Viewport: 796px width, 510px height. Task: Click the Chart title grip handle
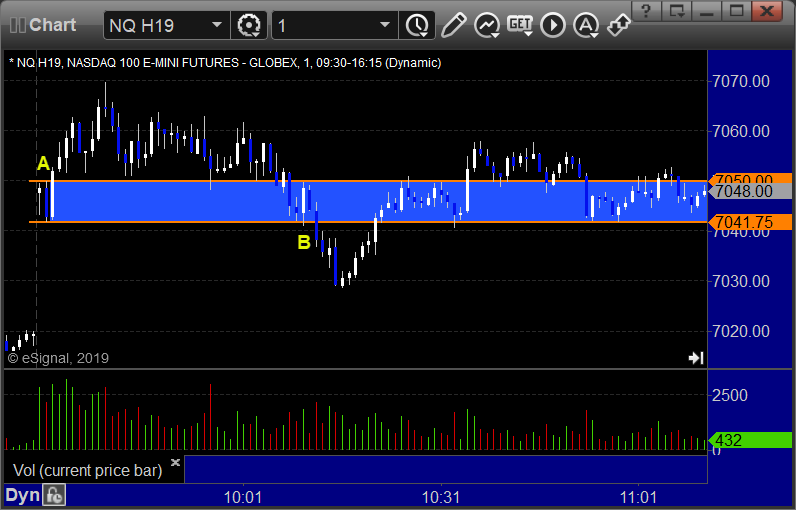18,25
